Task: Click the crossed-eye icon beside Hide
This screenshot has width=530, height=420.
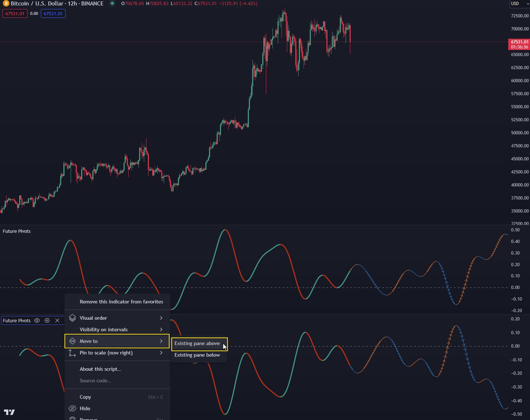Action: (x=72, y=408)
